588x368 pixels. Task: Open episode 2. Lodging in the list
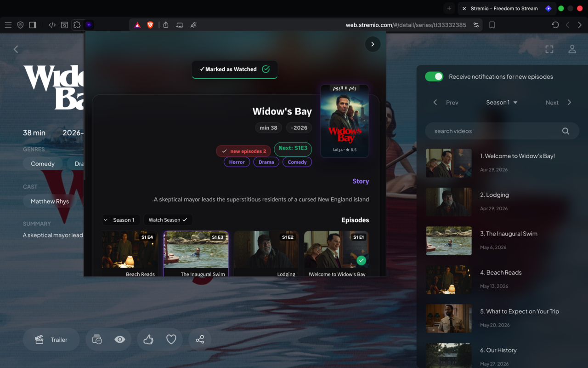pos(502,201)
